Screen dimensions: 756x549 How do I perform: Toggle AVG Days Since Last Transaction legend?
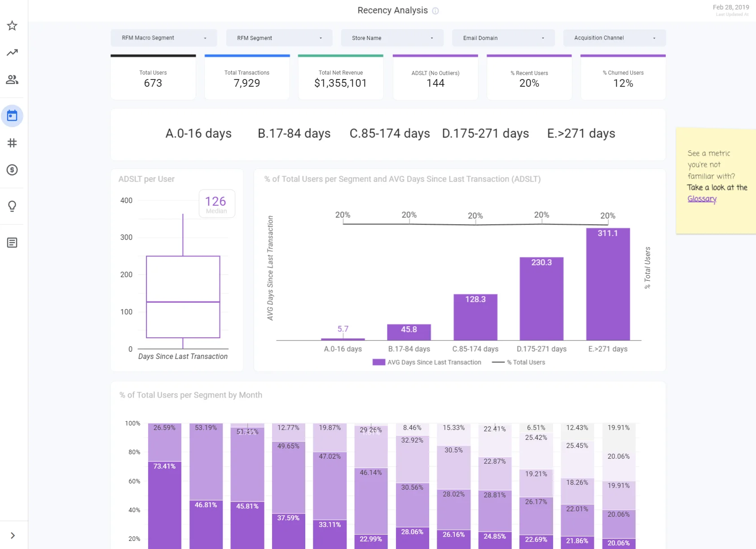[x=427, y=362]
